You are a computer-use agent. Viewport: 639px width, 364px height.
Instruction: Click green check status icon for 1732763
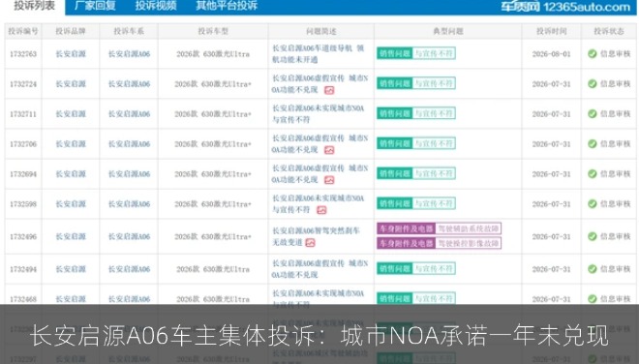tap(593, 54)
